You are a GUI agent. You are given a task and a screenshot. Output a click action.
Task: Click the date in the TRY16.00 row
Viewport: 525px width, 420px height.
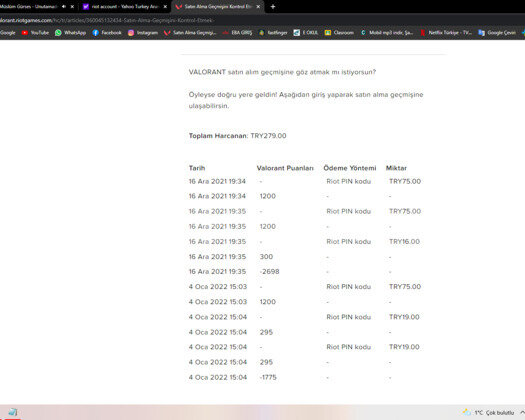tap(217, 241)
